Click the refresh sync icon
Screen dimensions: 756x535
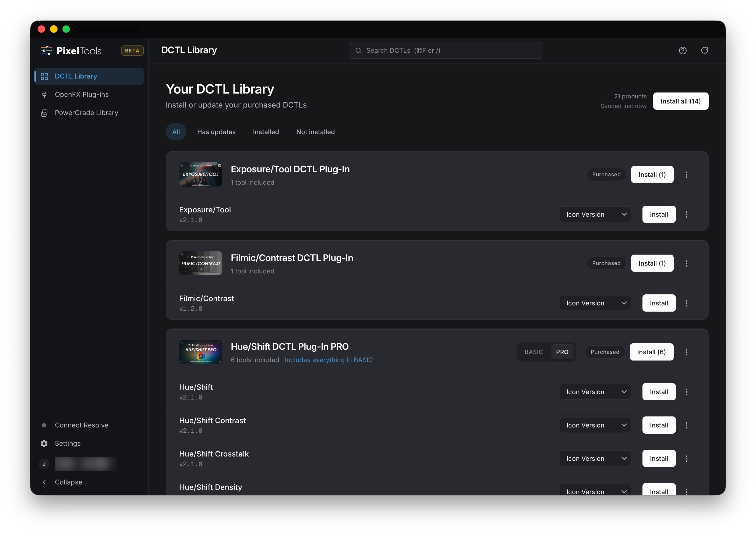[x=704, y=50]
